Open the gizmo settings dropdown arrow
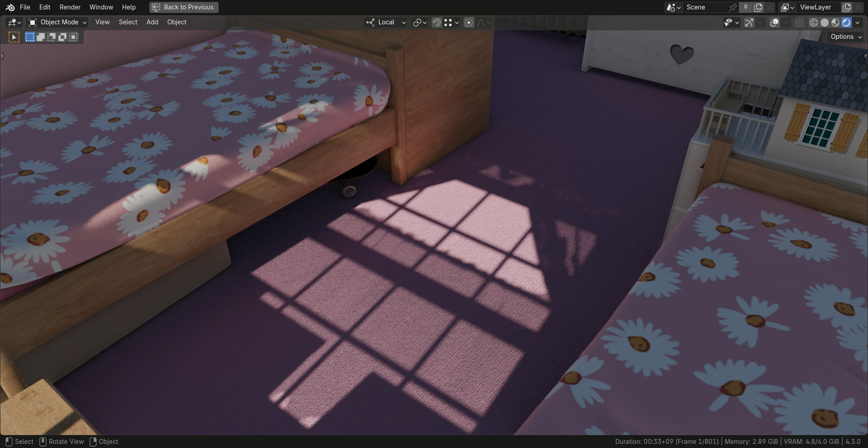868x448 pixels. point(760,22)
